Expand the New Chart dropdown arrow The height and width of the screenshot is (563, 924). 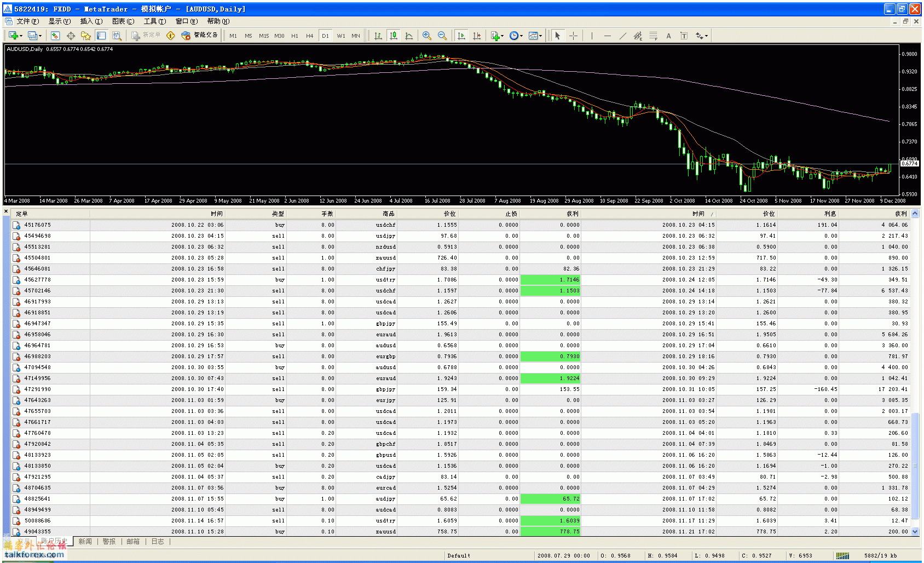point(21,36)
